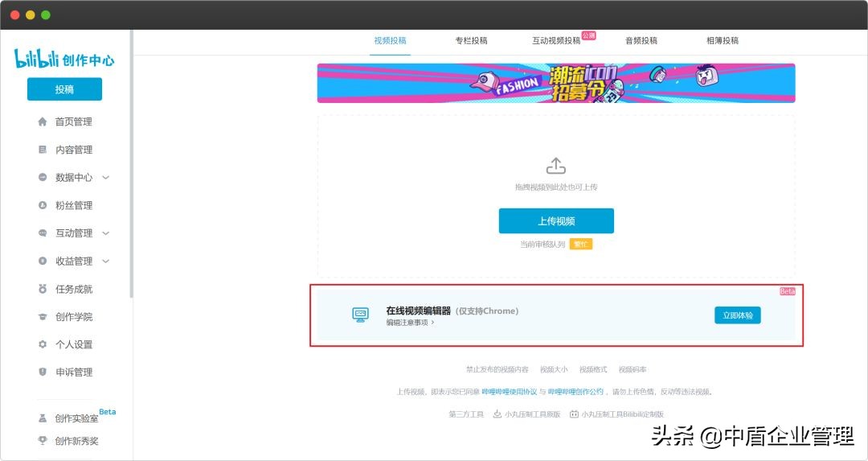The height and width of the screenshot is (461, 868).
Task: Switch to the 互动视频投稿 tab
Action: [x=556, y=40]
